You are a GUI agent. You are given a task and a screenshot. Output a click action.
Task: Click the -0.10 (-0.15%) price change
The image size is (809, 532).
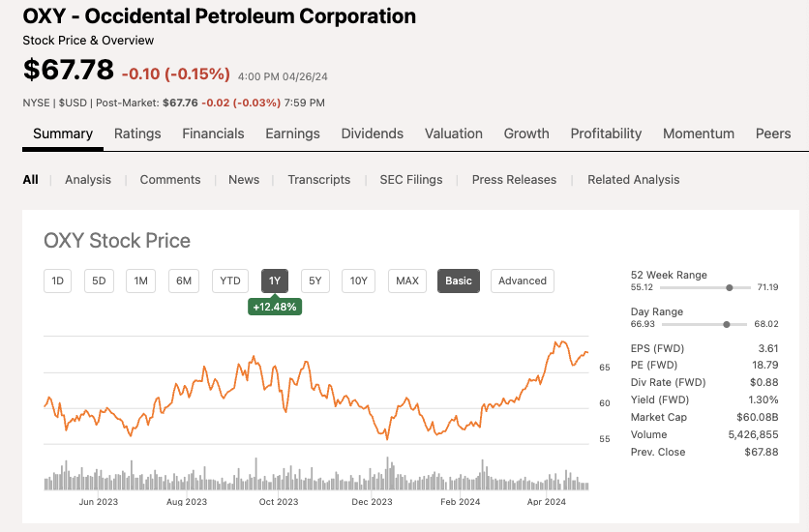pos(176,74)
